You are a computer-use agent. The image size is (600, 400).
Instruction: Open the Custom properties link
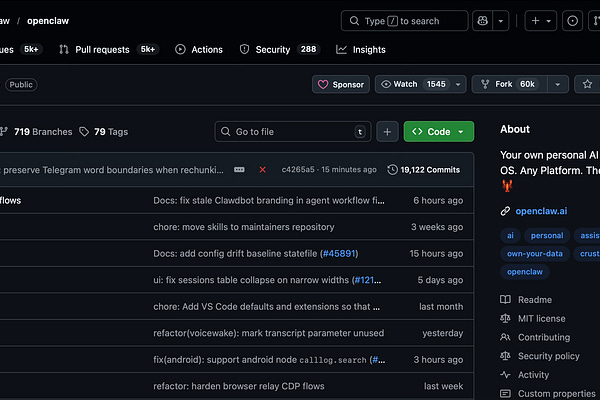(556, 393)
